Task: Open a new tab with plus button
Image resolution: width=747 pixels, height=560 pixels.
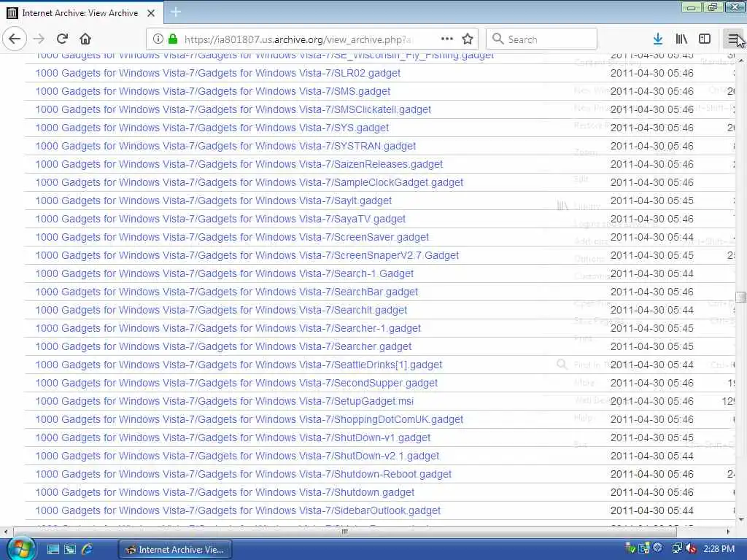Action: (x=176, y=12)
